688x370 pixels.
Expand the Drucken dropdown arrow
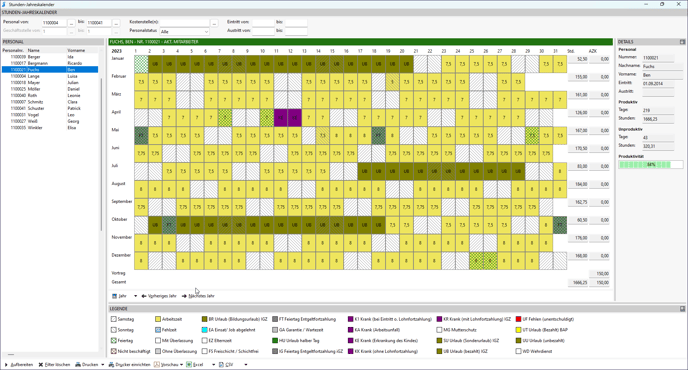click(x=103, y=365)
